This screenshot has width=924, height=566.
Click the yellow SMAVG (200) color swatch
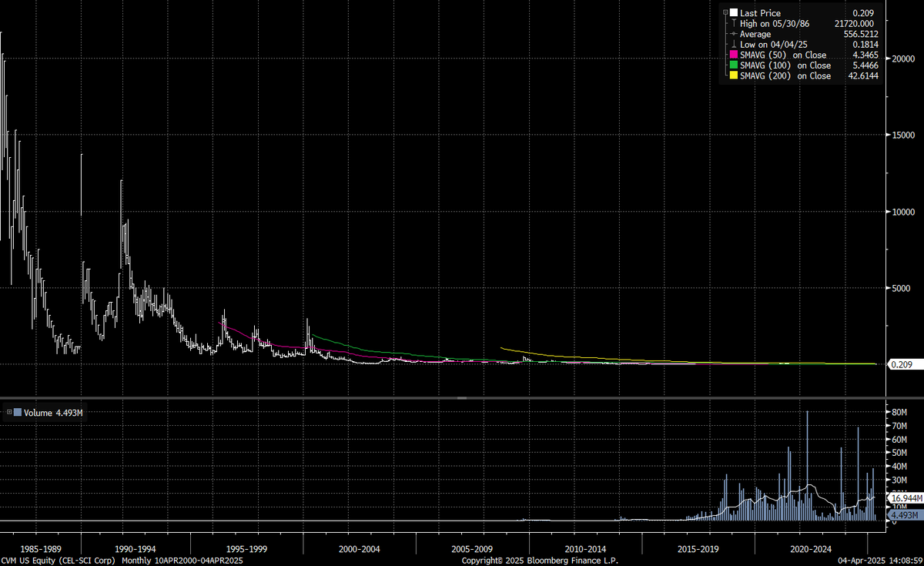click(734, 75)
